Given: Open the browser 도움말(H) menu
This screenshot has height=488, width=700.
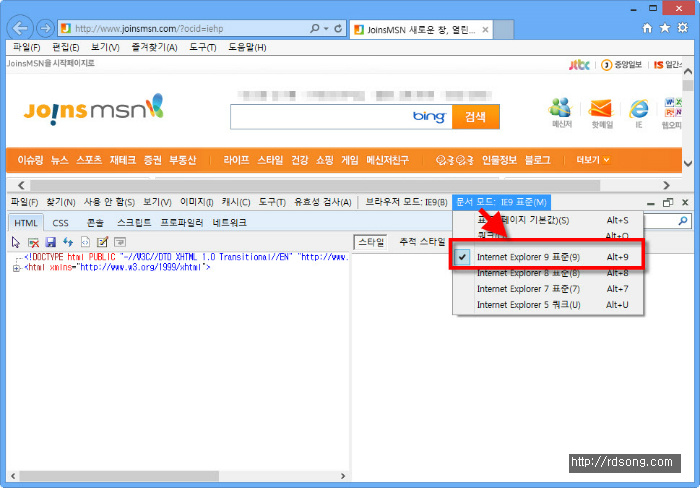Looking at the screenshot, I should point(247,47).
